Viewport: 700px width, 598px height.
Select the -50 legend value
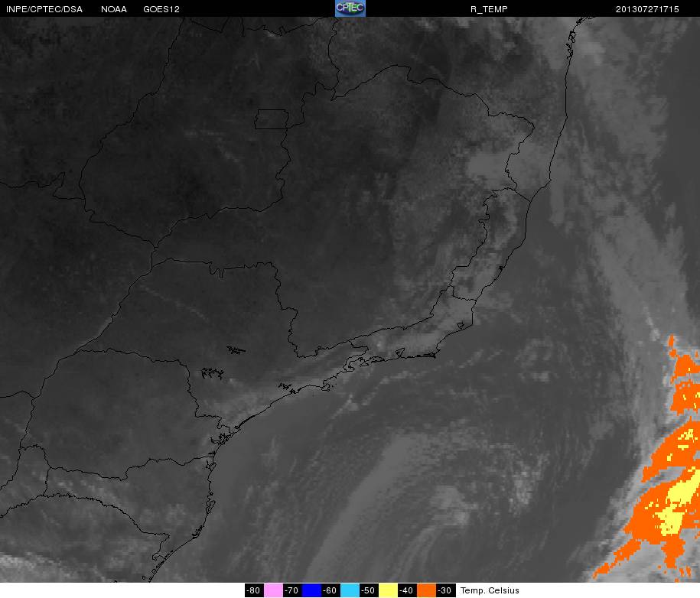[x=369, y=590]
